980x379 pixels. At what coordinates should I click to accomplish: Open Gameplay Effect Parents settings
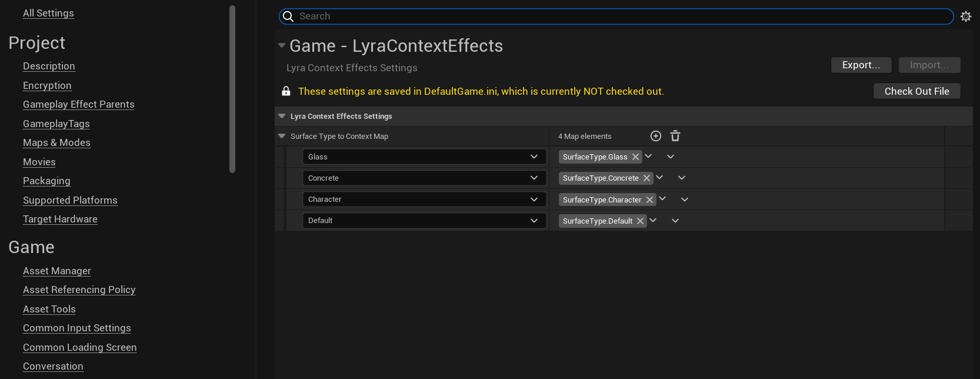[x=79, y=104]
